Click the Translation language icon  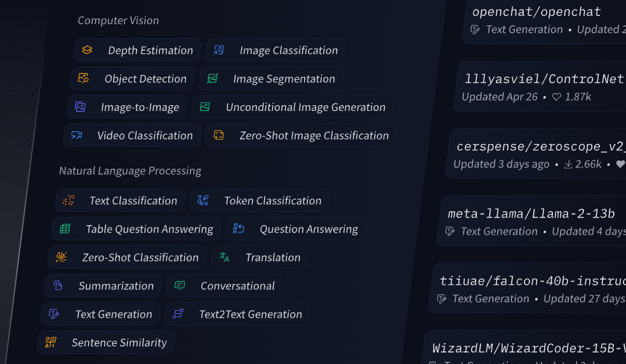(224, 257)
